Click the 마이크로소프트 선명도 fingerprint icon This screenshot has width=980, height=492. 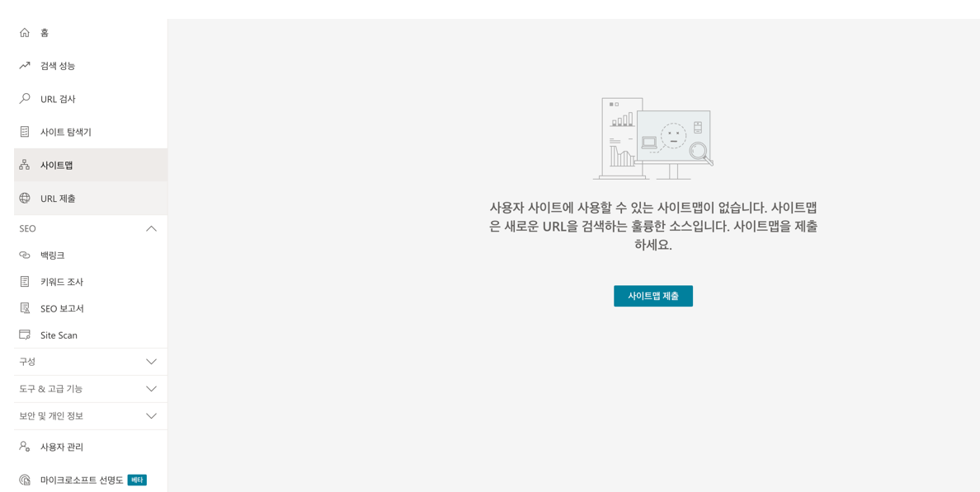[x=25, y=480]
